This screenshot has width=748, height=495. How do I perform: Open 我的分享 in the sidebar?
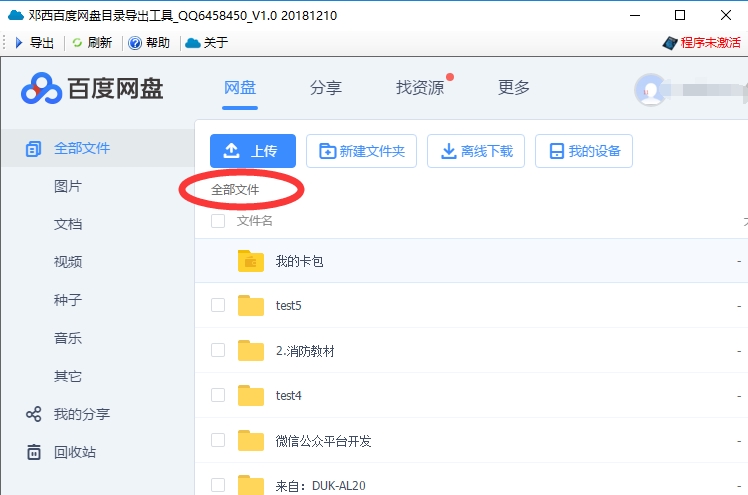tap(82, 414)
